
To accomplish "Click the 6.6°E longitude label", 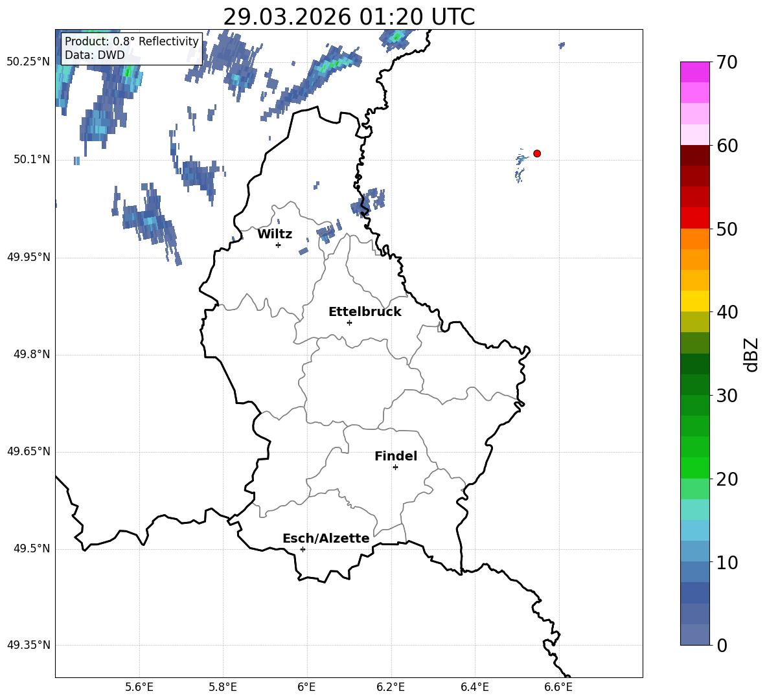I will coord(558,687).
